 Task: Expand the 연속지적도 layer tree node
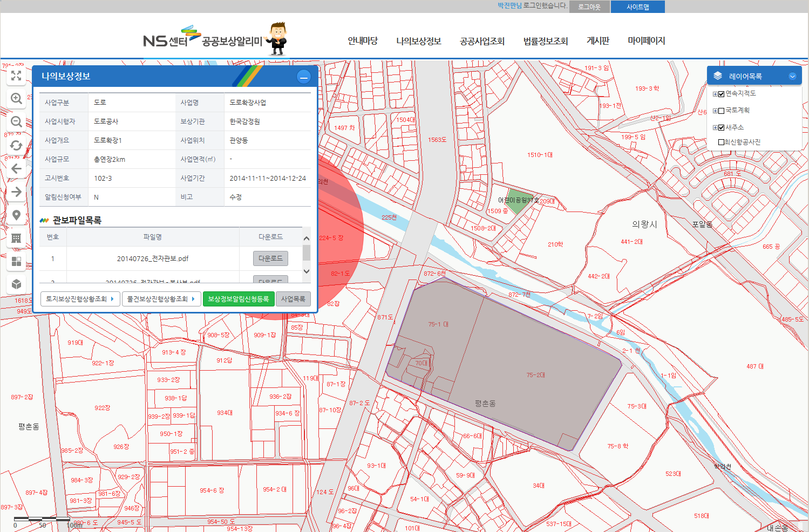pos(715,94)
